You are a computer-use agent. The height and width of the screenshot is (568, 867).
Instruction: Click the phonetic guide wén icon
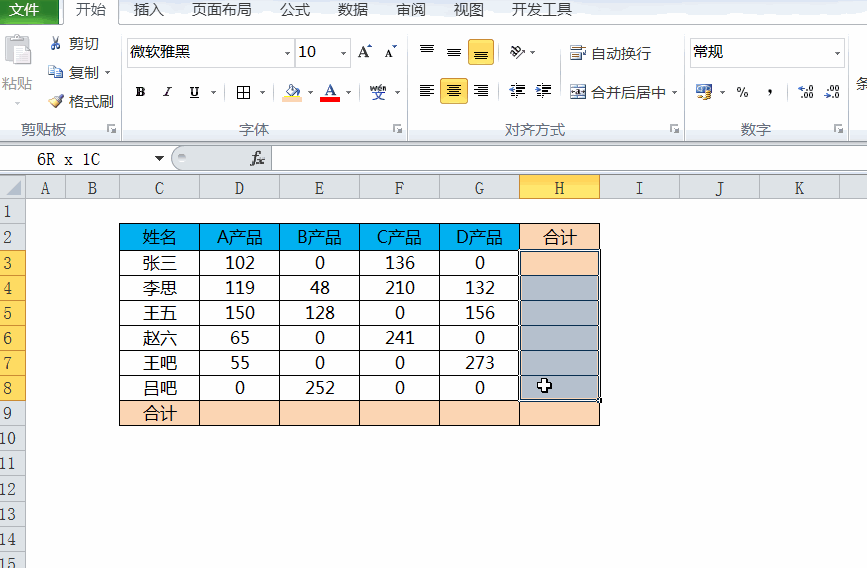(378, 92)
